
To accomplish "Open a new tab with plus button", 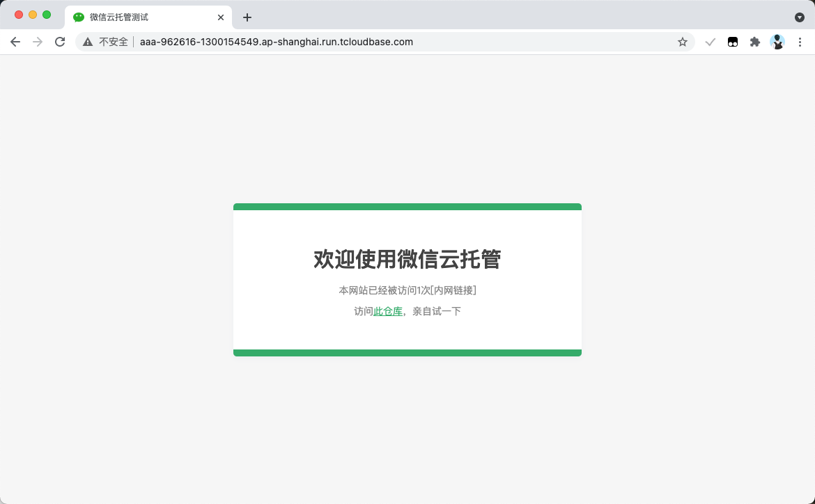I will tap(247, 17).
